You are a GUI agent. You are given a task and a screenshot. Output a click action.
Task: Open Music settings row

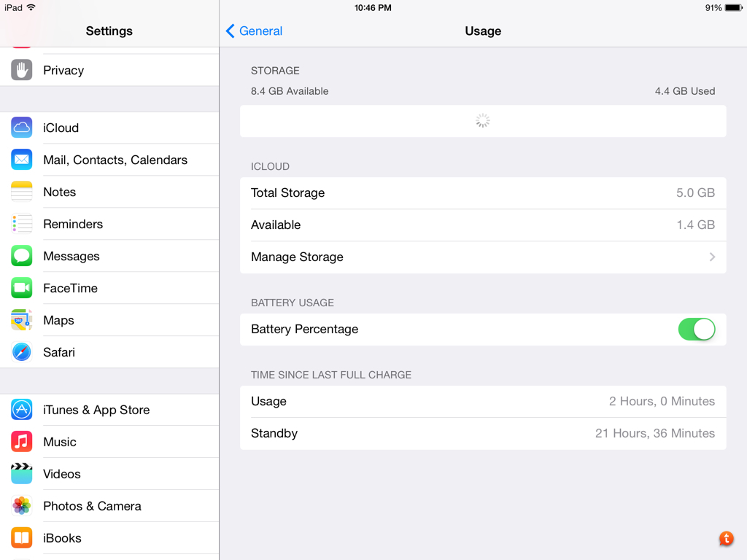coord(109,441)
